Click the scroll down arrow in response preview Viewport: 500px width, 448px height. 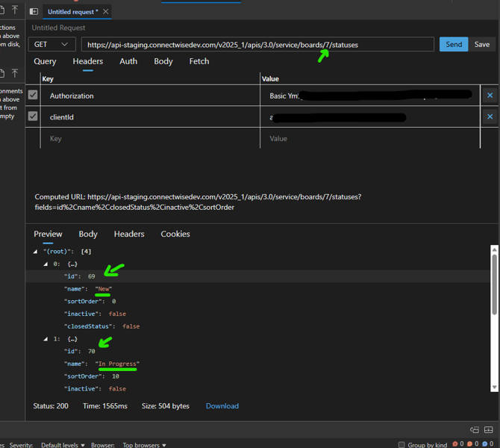coord(494,388)
